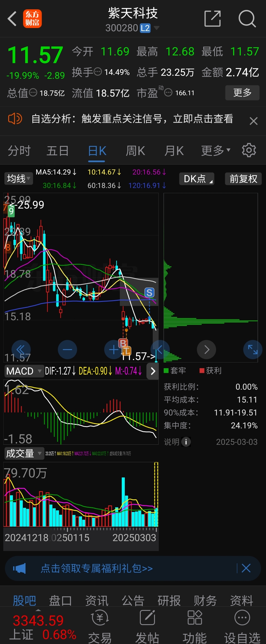Tap the T signal marker
The height and width of the screenshot is (644, 266).
pos(127,351)
